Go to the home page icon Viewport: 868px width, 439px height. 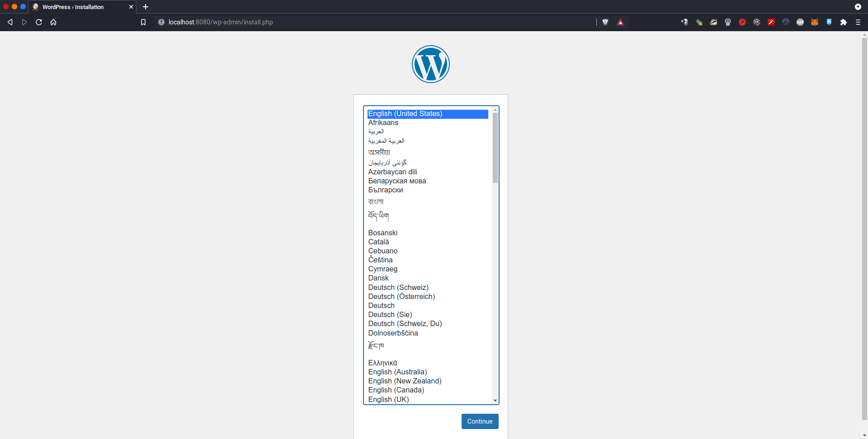53,22
